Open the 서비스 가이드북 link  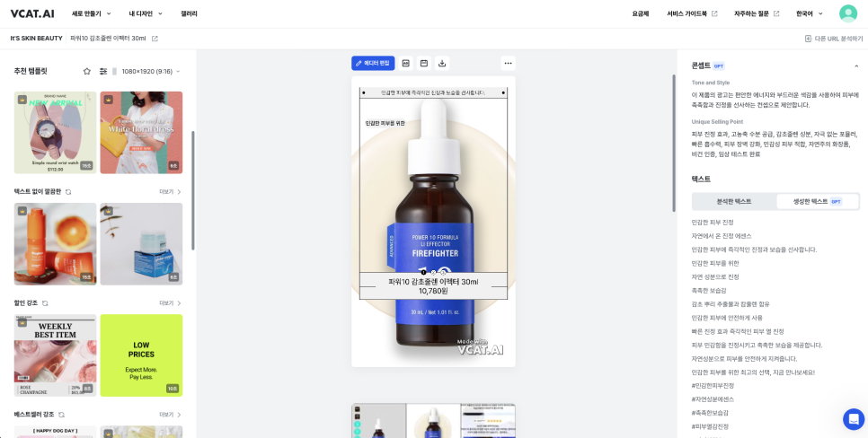pos(692,13)
